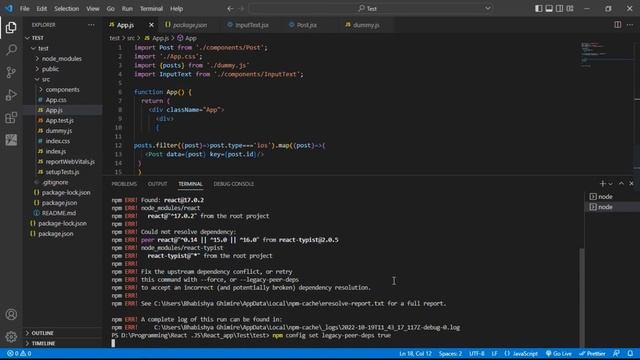Image resolution: width=640 pixels, height=360 pixels.
Task: Open the Help menu
Action: click(176, 8)
